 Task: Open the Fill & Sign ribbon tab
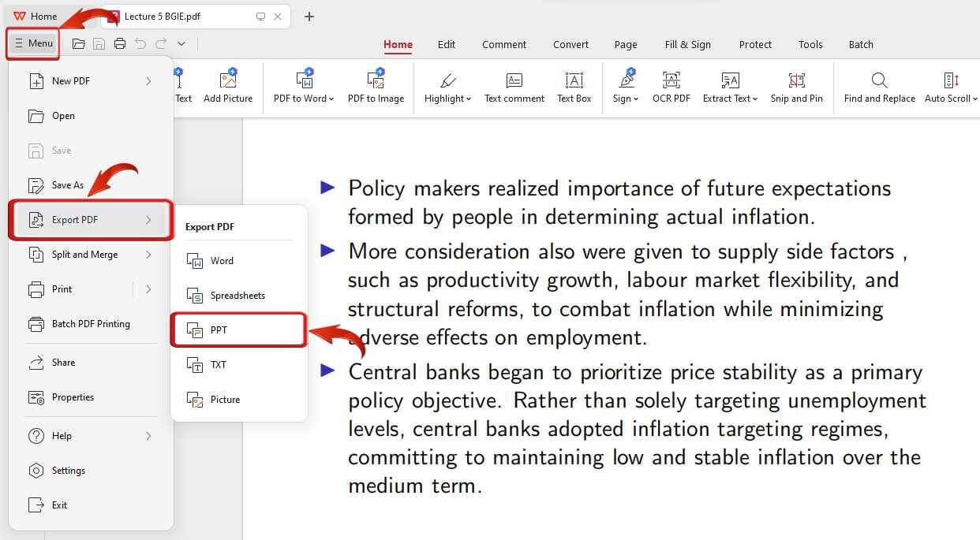(x=688, y=44)
